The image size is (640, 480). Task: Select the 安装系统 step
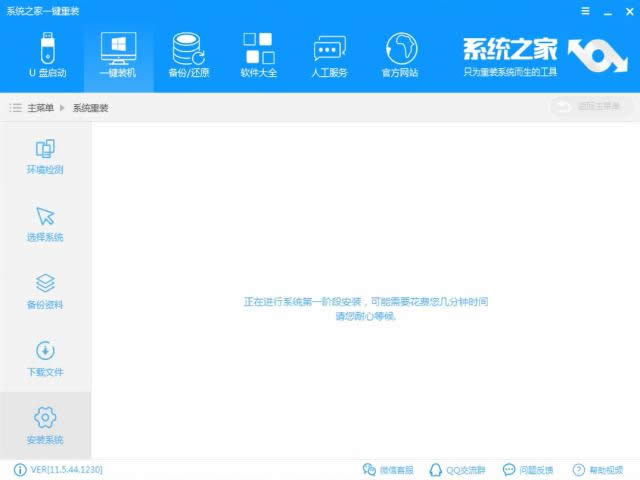coord(45,425)
